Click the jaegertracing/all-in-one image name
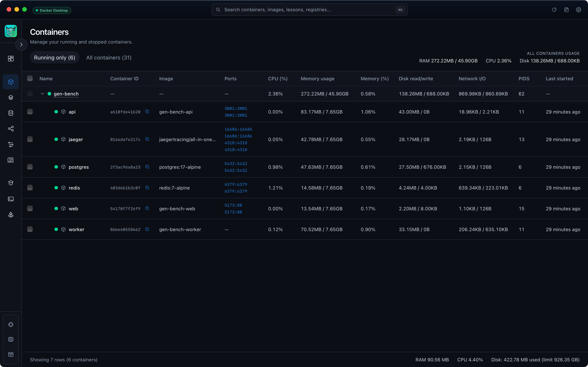This screenshot has width=588, height=367. (x=187, y=139)
